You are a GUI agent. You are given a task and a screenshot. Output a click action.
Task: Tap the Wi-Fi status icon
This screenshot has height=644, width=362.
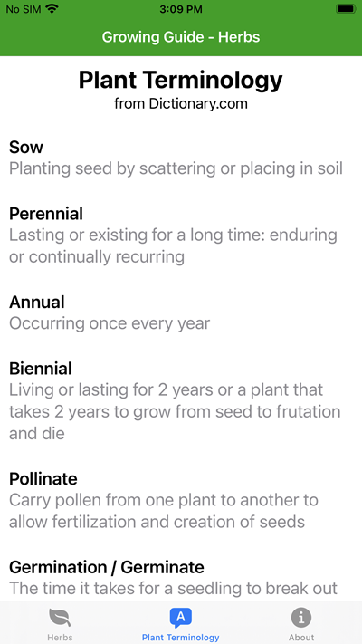(x=52, y=9)
